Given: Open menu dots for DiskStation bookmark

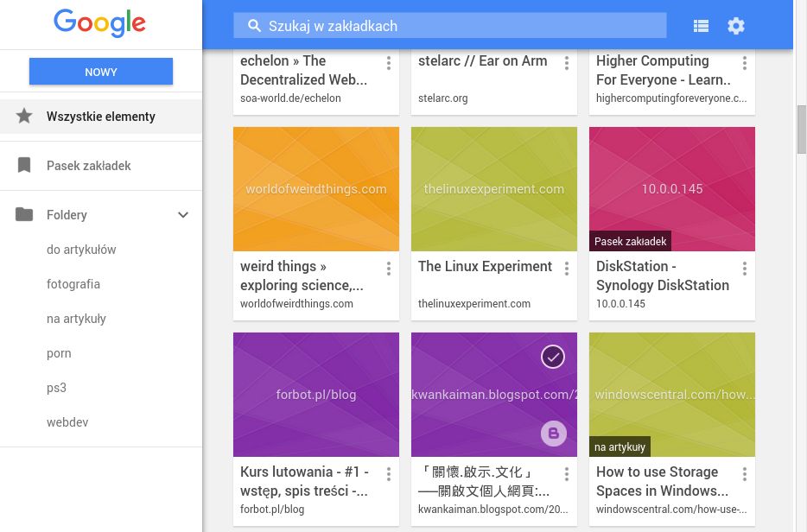Looking at the screenshot, I should coord(745,269).
